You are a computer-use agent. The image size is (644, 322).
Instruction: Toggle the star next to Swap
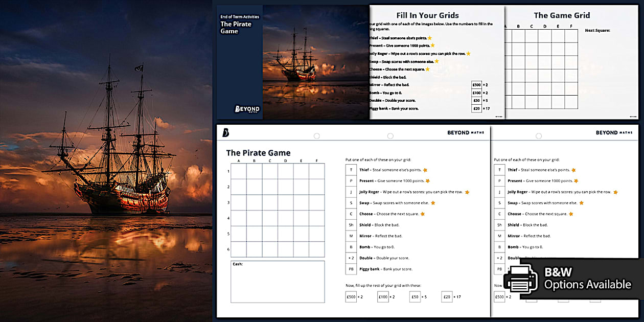[x=432, y=202]
